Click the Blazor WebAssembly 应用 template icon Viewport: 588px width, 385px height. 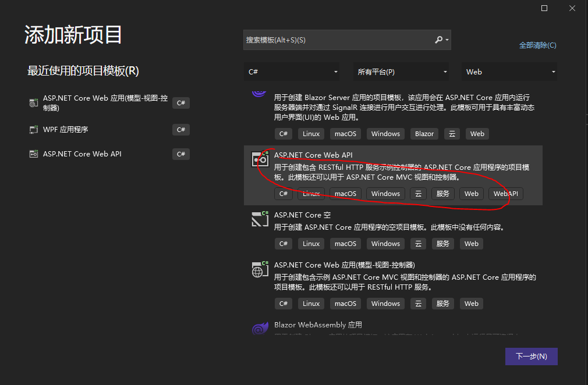(260, 329)
